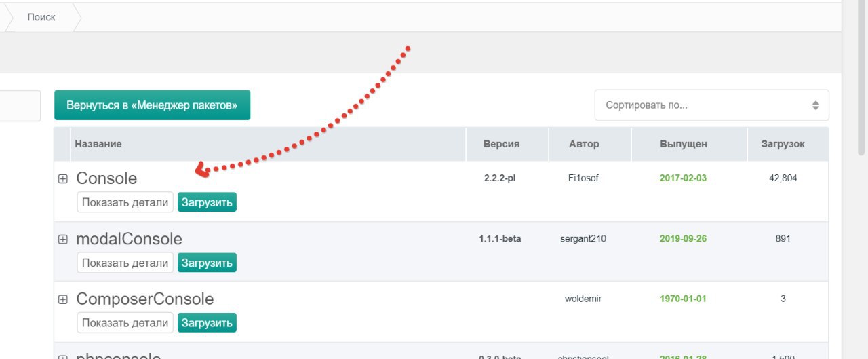Open the 'Сортировать по...' dropdown
The height and width of the screenshot is (359, 868).
(x=712, y=106)
